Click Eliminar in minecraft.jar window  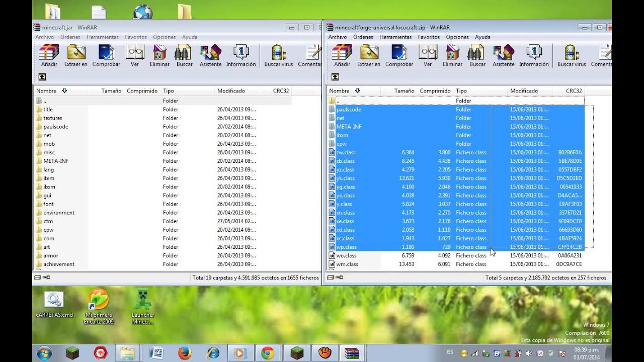159,56
